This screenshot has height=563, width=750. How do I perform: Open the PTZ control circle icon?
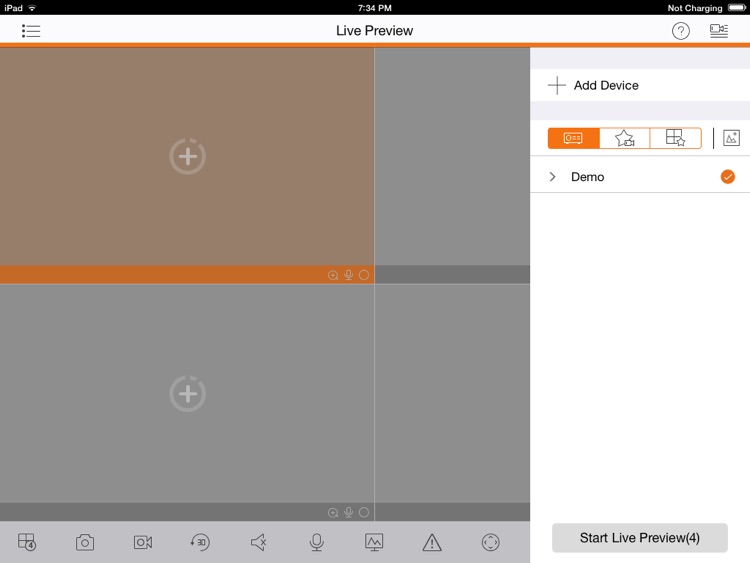pos(490,542)
